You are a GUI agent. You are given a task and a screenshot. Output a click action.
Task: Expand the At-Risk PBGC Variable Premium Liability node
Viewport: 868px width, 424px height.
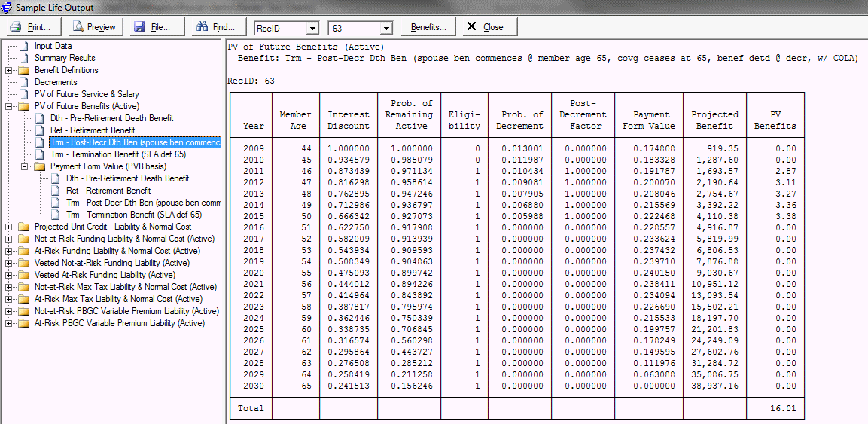click(8, 323)
